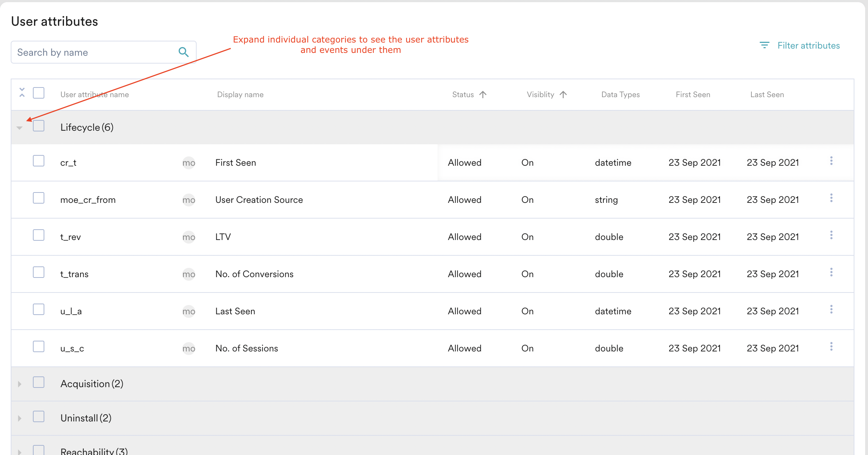The height and width of the screenshot is (455, 868).
Task: Expand the Uninstall category
Action: point(20,418)
